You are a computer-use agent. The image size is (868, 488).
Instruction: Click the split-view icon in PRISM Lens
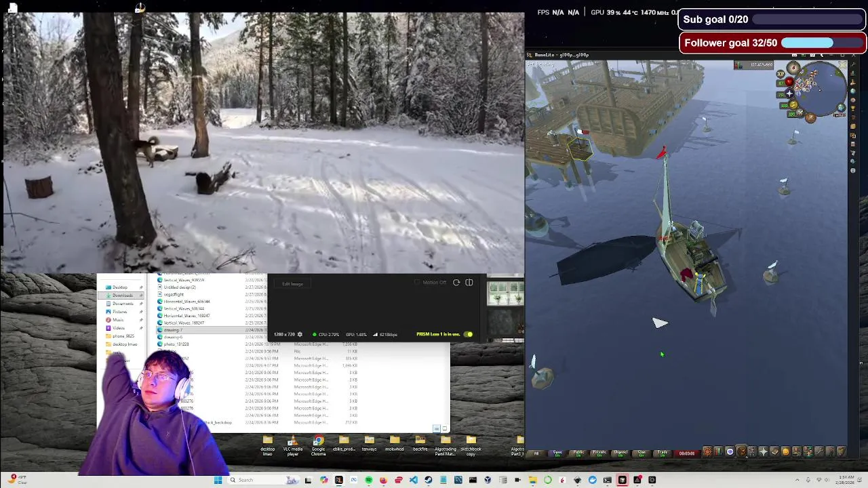[469, 283]
